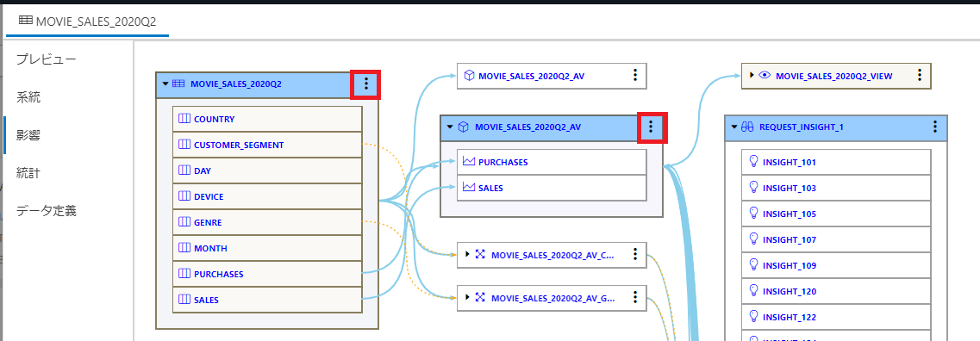Open three-dot menu of MOVIE_SALES_2020Q2_AV_G... node
Image resolution: width=980 pixels, height=341 pixels.
tap(634, 297)
